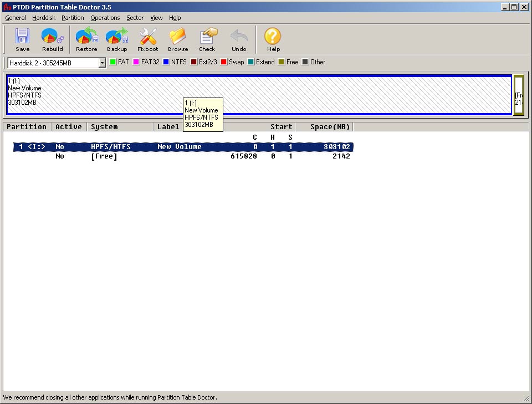Open the Browse folder icon
The image size is (532, 404).
pyautogui.click(x=178, y=40)
